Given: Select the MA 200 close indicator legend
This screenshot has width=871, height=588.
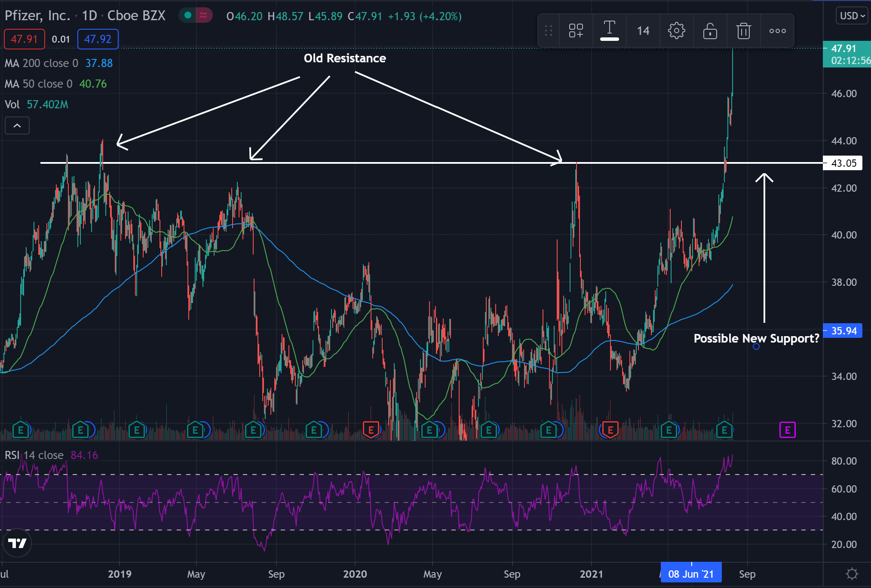Looking at the screenshot, I should pyautogui.click(x=58, y=63).
